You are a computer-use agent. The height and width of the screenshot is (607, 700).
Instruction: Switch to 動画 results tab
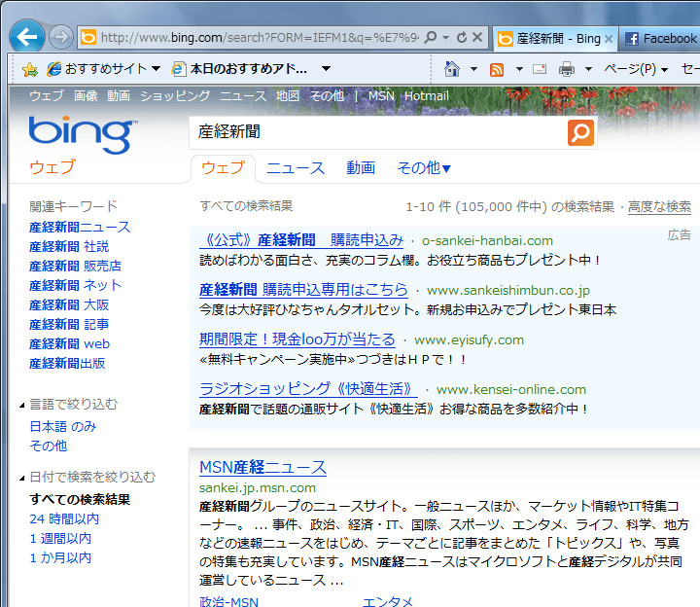(361, 168)
